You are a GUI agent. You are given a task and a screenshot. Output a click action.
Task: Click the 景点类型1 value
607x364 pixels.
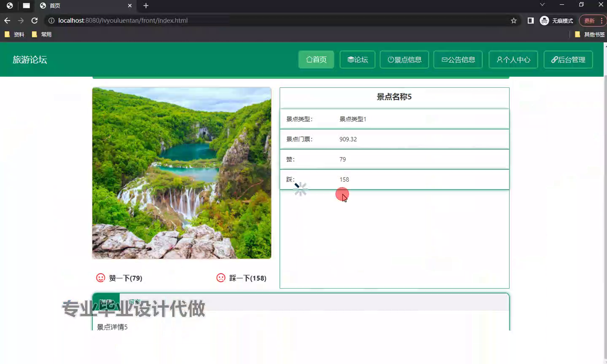pyautogui.click(x=353, y=119)
